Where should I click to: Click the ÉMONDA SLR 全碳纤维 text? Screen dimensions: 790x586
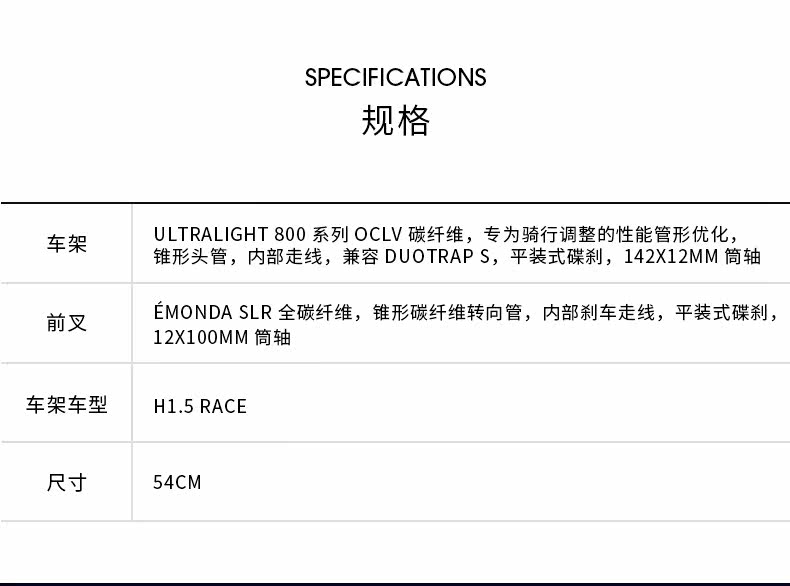coord(253,312)
